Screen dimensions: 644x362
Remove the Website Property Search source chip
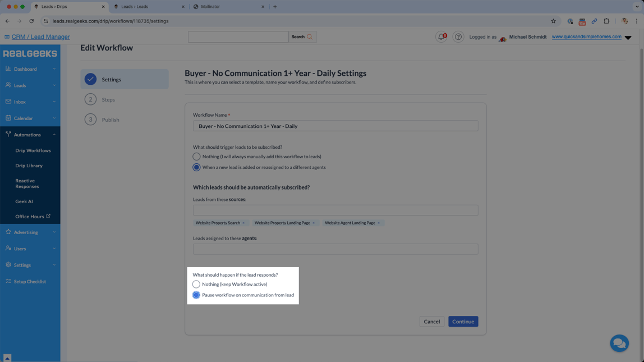(243, 223)
